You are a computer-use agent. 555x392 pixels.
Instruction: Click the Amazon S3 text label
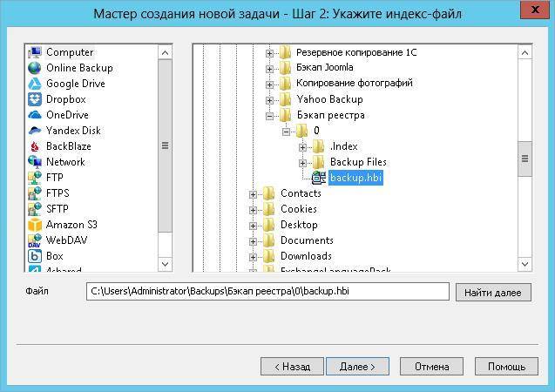71,225
